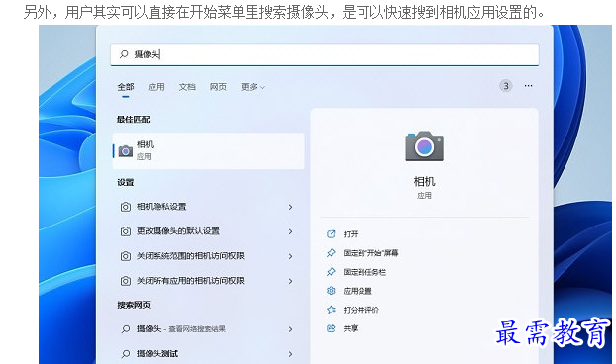This screenshot has height=364, width=616.
Task: Click the small camera icon in best match
Action: click(126, 151)
